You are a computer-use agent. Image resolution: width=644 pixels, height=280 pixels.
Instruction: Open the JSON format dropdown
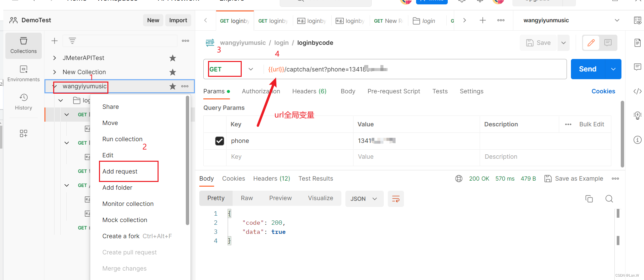364,199
